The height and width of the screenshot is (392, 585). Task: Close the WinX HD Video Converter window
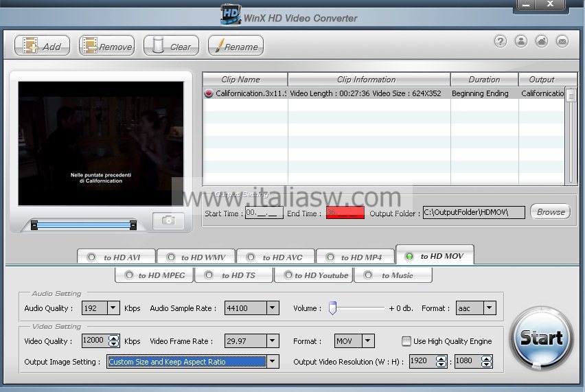click(x=550, y=5)
